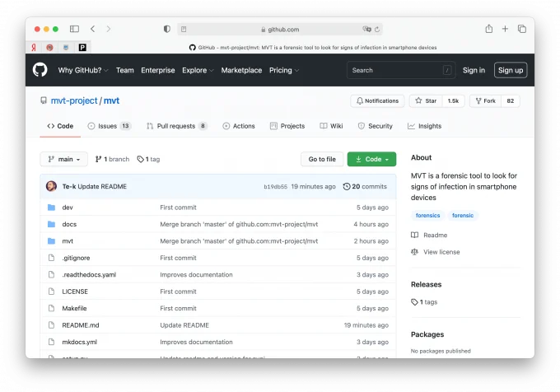Open the mvt repository name link
The image size is (560, 392).
pyautogui.click(x=111, y=101)
